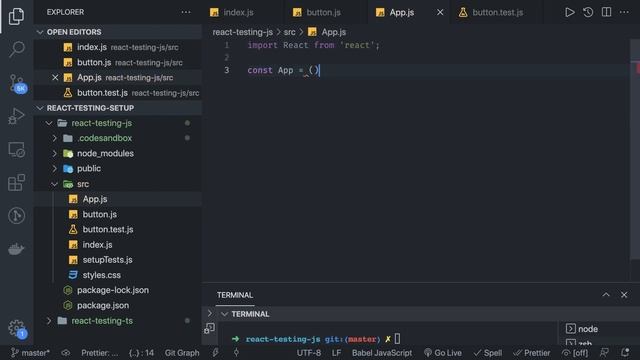Collapse the REACT-TESTING-SETUP section

118,108
